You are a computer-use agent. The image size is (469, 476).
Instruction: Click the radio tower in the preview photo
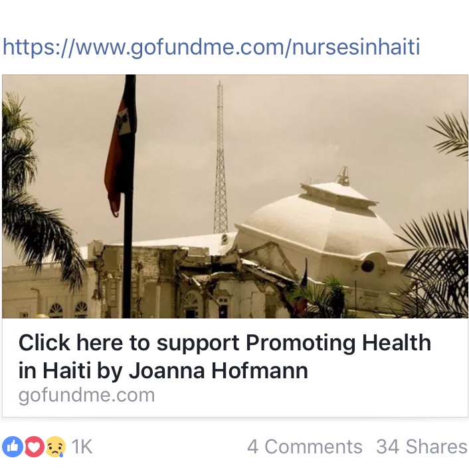point(221,158)
